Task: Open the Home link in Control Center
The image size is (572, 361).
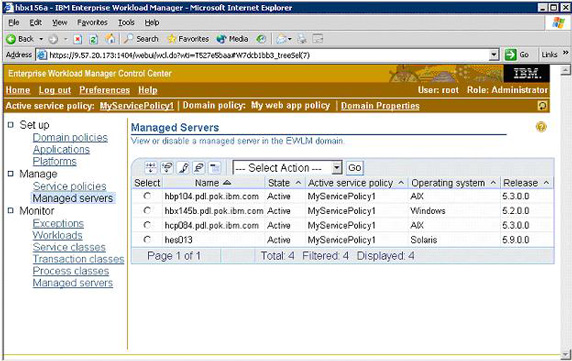Action: [18, 90]
